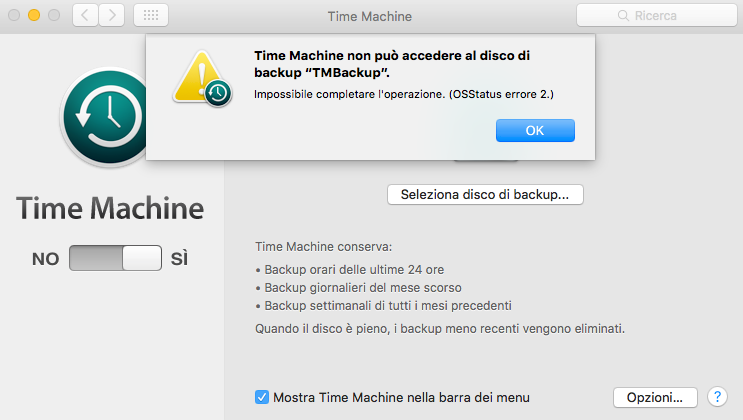
Task: Open help with the question mark button
Action: coord(717,397)
